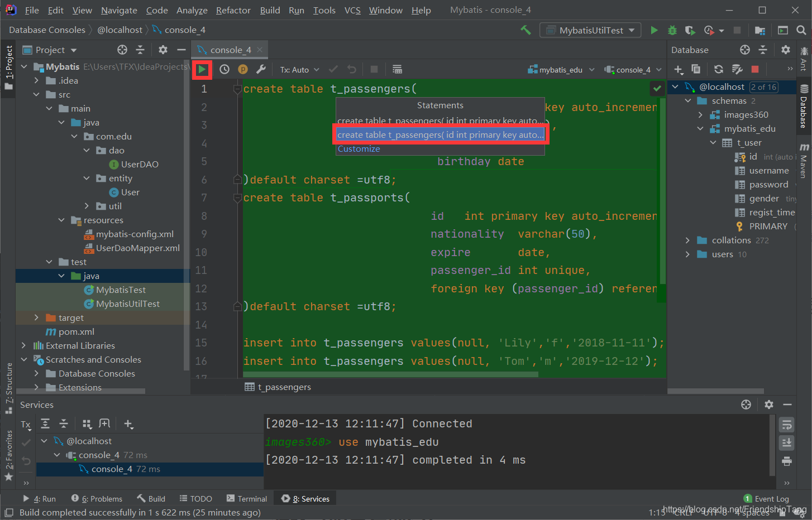Run MybatisUtilTest with green play icon
The image size is (812, 520).
tap(654, 30)
